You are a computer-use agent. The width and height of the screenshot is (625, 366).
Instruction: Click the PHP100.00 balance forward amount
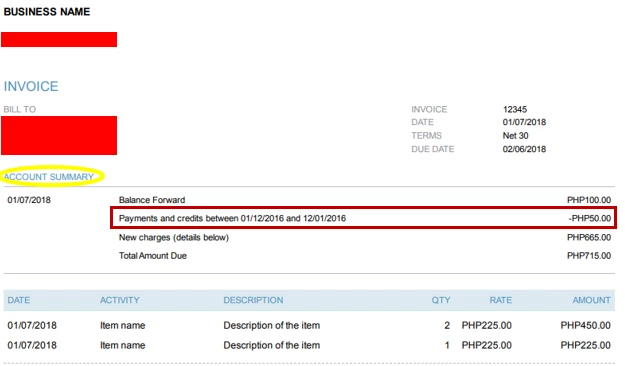click(589, 200)
